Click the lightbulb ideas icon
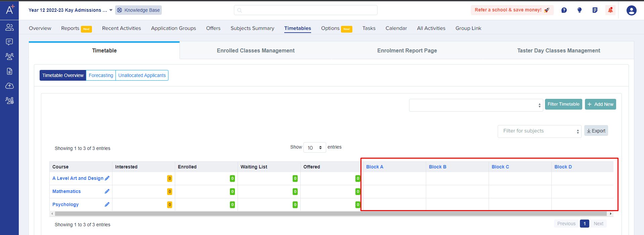 click(x=580, y=10)
